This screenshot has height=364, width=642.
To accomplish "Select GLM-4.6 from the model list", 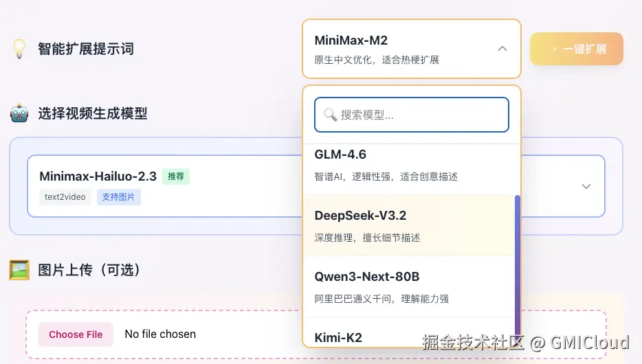I will (408, 169).
